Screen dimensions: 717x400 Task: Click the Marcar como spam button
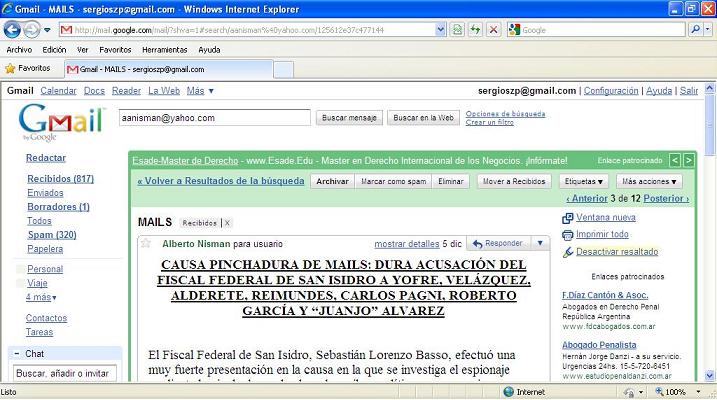click(x=394, y=181)
